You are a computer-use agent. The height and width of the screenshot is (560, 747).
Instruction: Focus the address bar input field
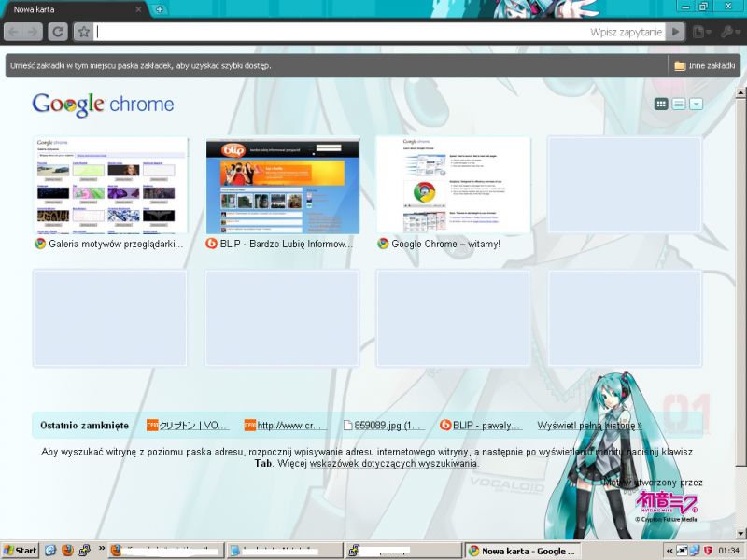379,32
